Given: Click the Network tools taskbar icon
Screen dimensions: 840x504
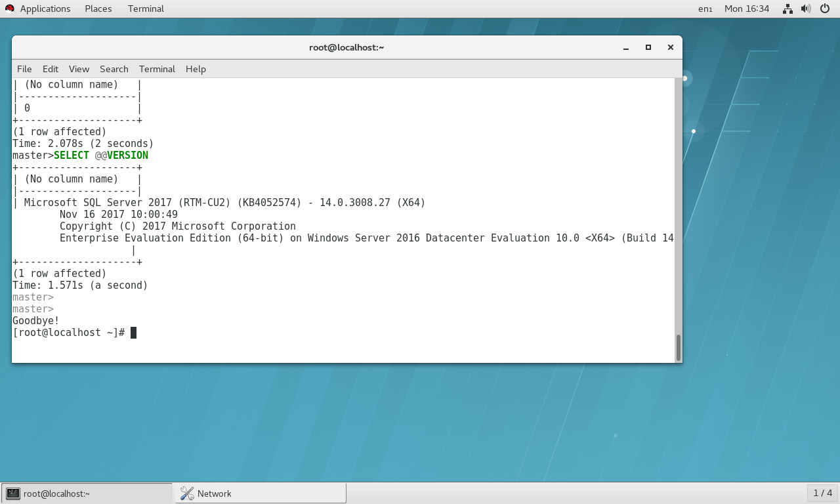Looking at the screenshot, I should pyautogui.click(x=187, y=493).
